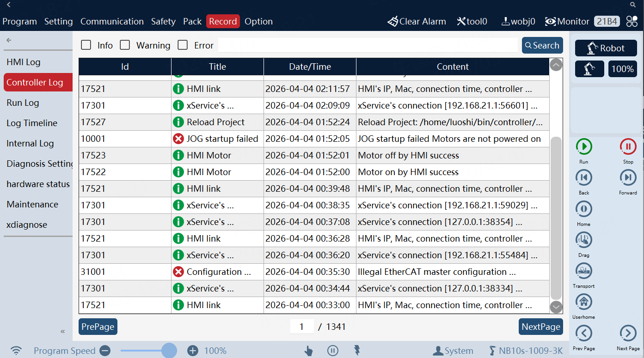Check the Warning filter checkbox

click(125, 45)
